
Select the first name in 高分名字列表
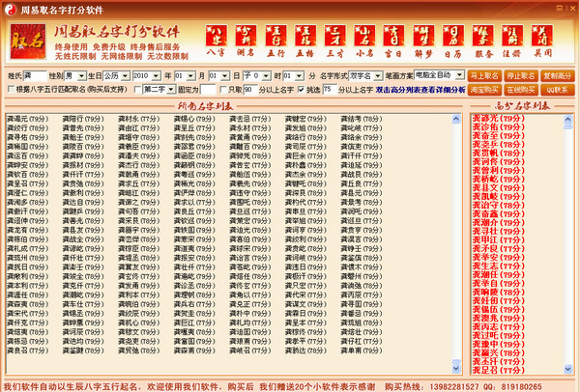click(494, 118)
